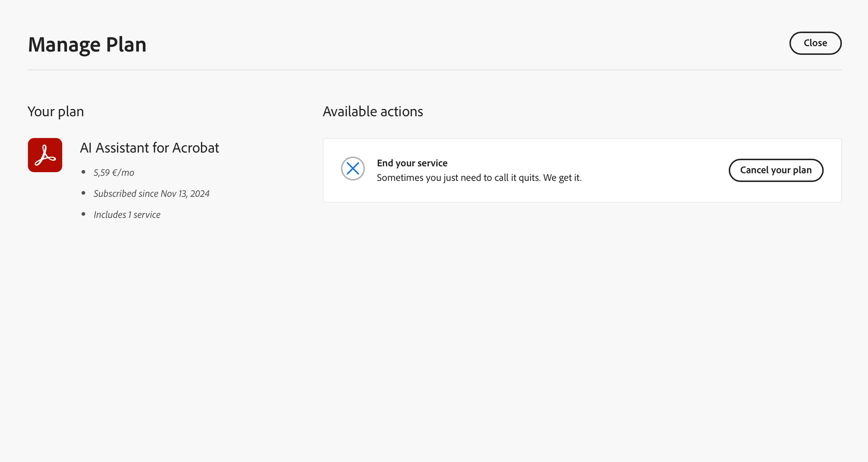
Task: Click the Your plan section heading
Action: click(x=56, y=112)
